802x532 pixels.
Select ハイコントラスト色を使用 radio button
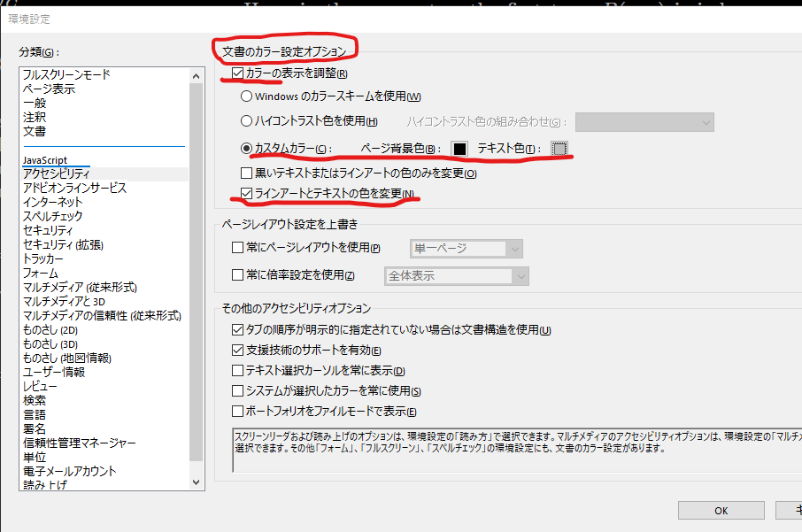point(245,121)
